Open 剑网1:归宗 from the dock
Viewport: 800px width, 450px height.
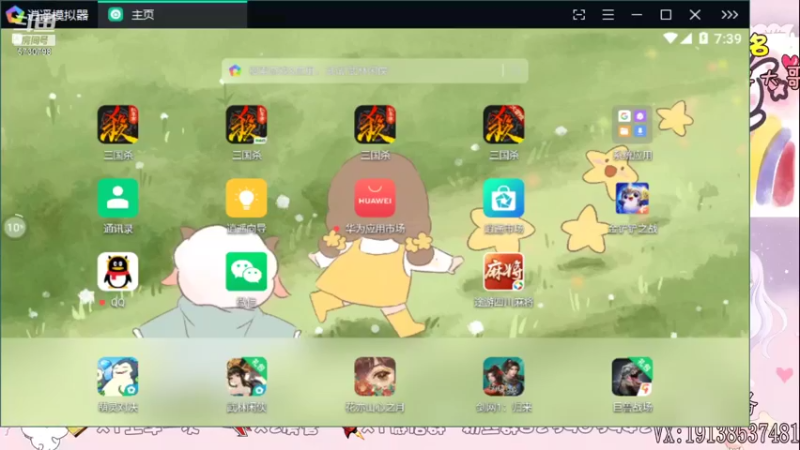click(x=504, y=377)
